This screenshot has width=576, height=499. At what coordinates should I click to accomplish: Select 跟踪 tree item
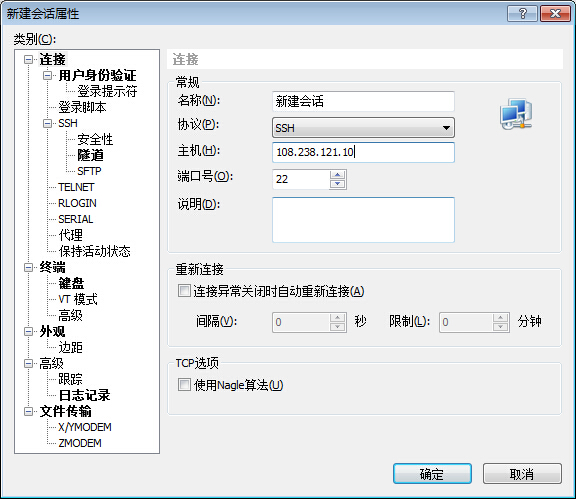70,379
